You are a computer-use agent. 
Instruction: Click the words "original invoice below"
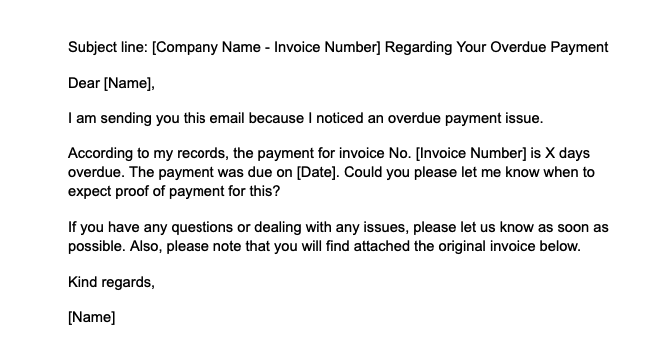pyautogui.click(x=509, y=246)
